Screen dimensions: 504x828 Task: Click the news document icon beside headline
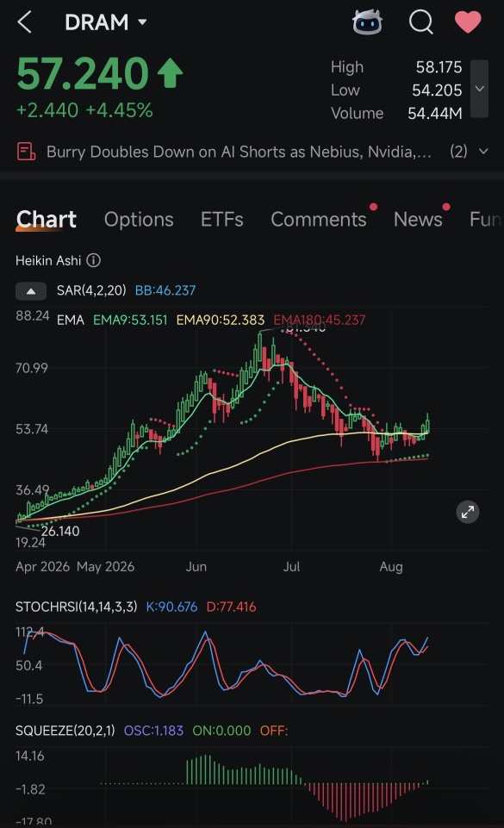pos(26,152)
